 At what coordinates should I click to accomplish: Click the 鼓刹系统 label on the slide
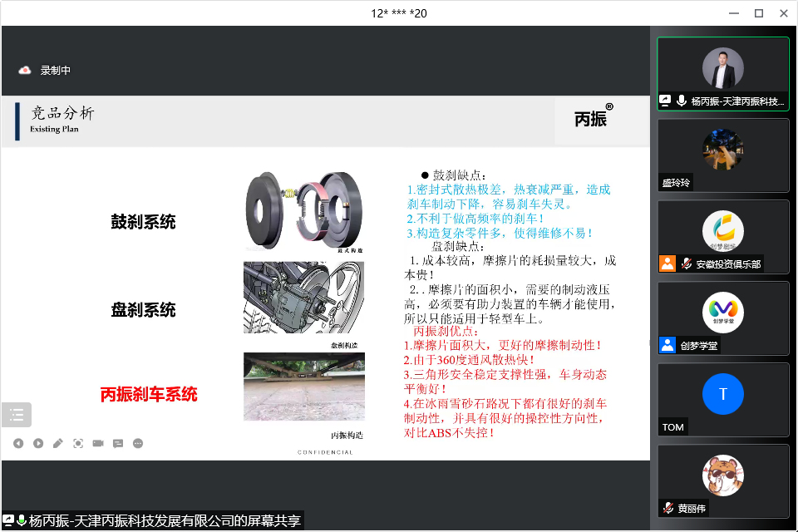point(143,222)
